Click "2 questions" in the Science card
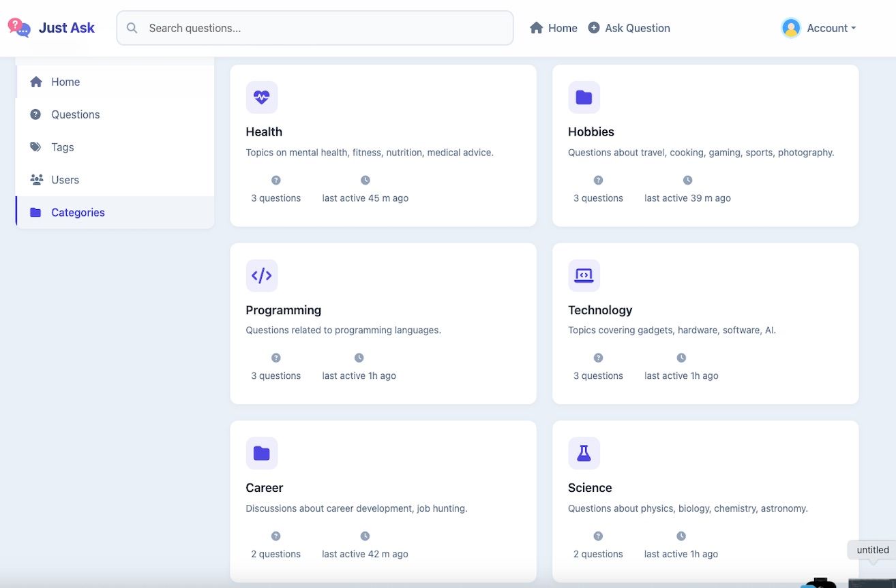This screenshot has height=588, width=896. (598, 554)
